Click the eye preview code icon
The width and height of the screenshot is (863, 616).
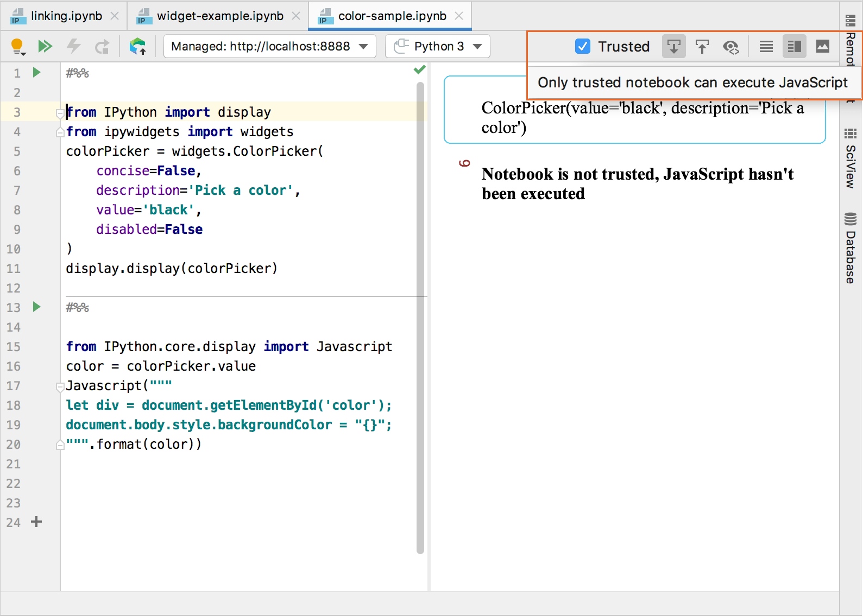click(731, 47)
